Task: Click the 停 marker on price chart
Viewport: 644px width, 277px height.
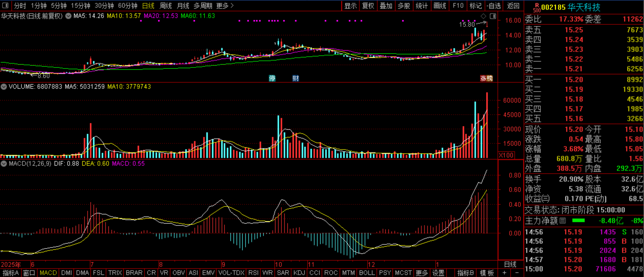Action: 272,78
